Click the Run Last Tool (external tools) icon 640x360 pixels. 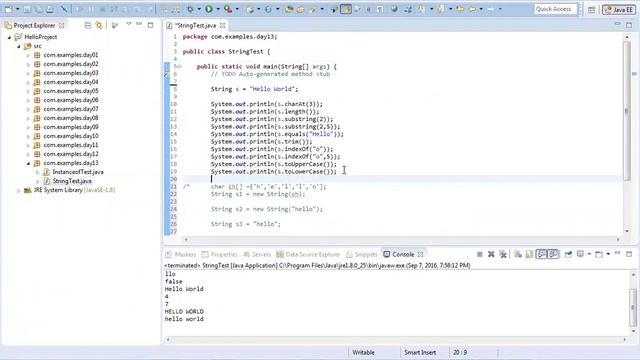click(x=228, y=9)
